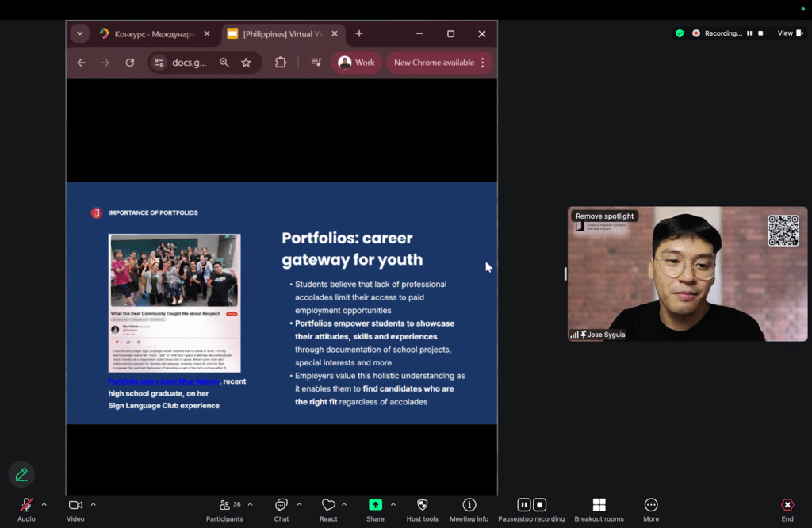Open the Participants panel
812x528 pixels.
[x=225, y=506]
